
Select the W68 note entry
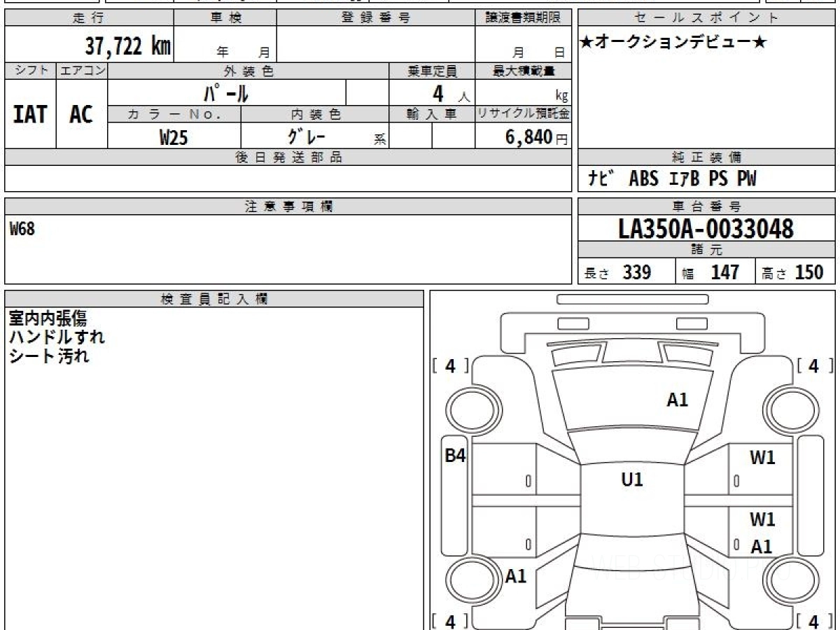(22, 229)
